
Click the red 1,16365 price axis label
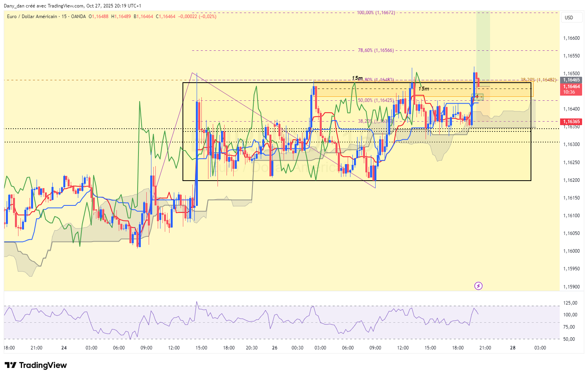571,122
